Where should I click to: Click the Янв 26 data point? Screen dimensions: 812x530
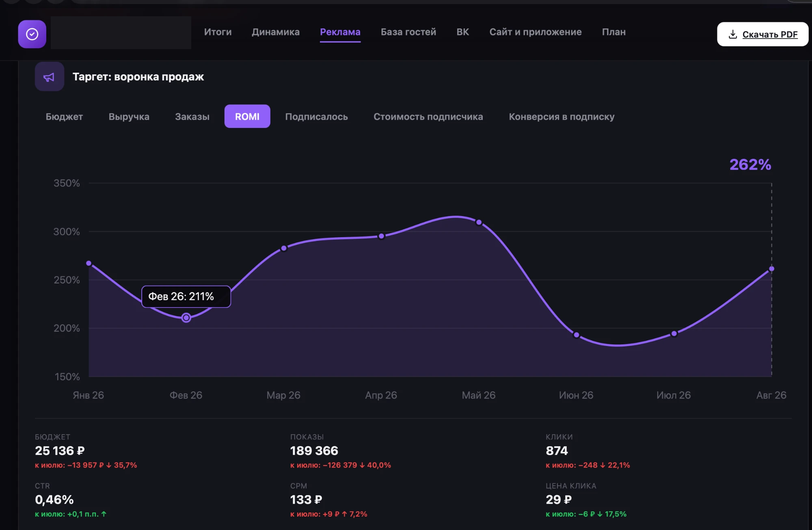click(89, 263)
